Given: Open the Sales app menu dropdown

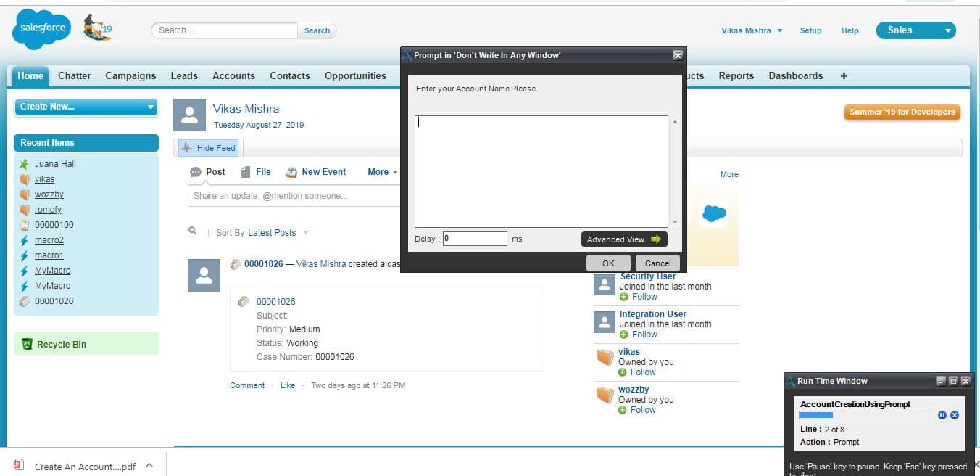Looking at the screenshot, I should (x=916, y=30).
